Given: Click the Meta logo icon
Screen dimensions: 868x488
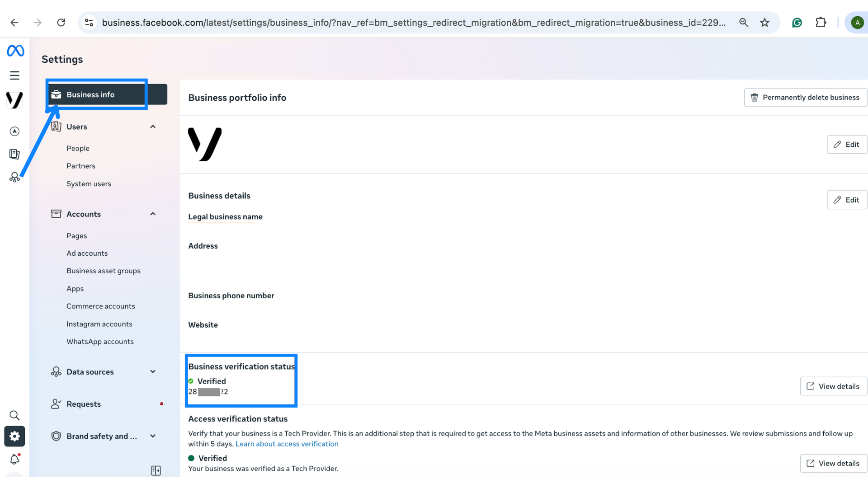Looking at the screenshot, I should (15, 51).
